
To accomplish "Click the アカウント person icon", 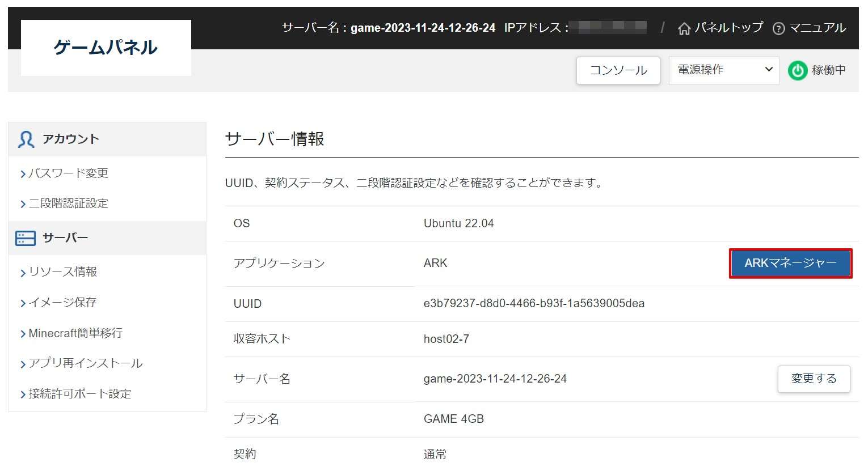I will (x=26, y=139).
